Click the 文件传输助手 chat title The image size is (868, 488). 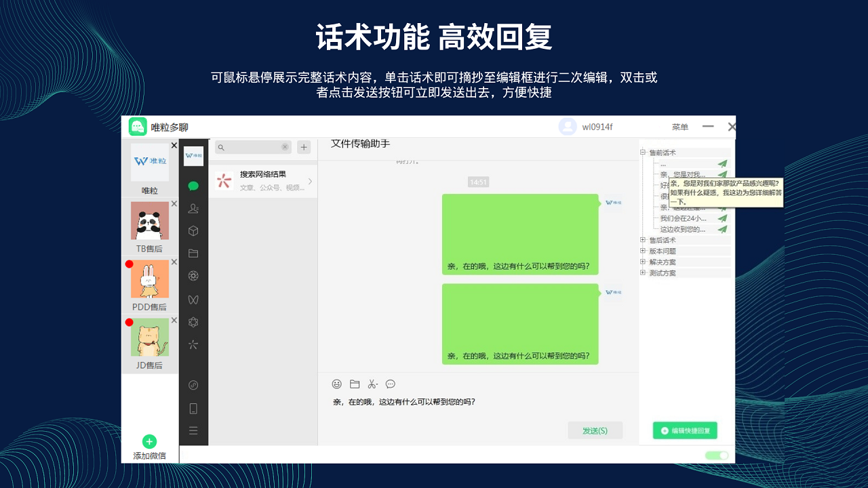point(360,144)
